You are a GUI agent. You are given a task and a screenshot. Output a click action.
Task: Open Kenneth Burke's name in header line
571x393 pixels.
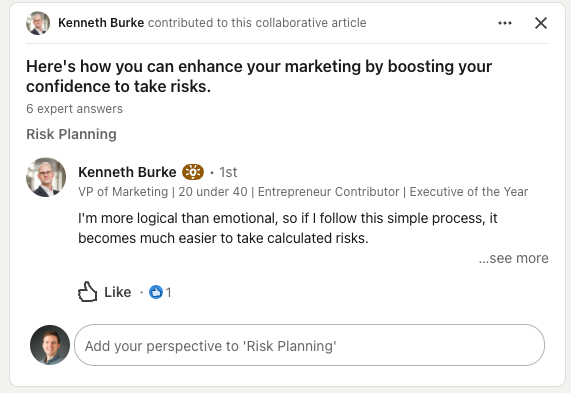coord(101,23)
